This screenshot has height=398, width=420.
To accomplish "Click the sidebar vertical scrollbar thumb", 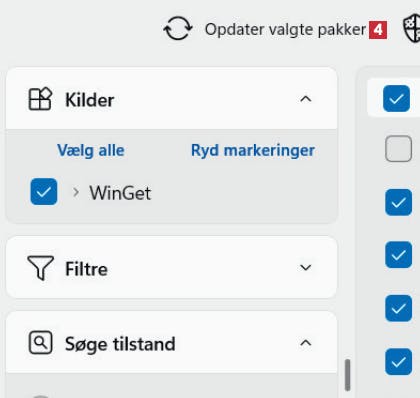I will (347, 375).
